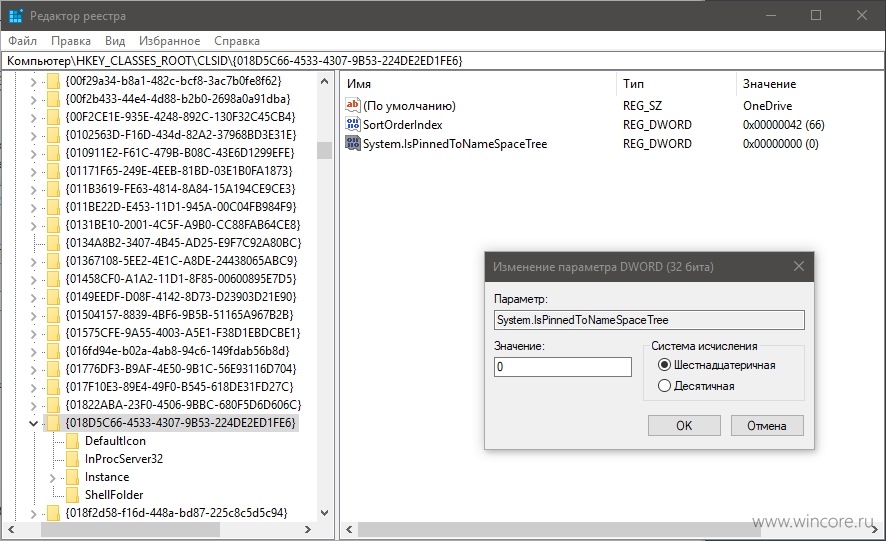
Task: Select Десятичная radio button
Action: point(664,386)
